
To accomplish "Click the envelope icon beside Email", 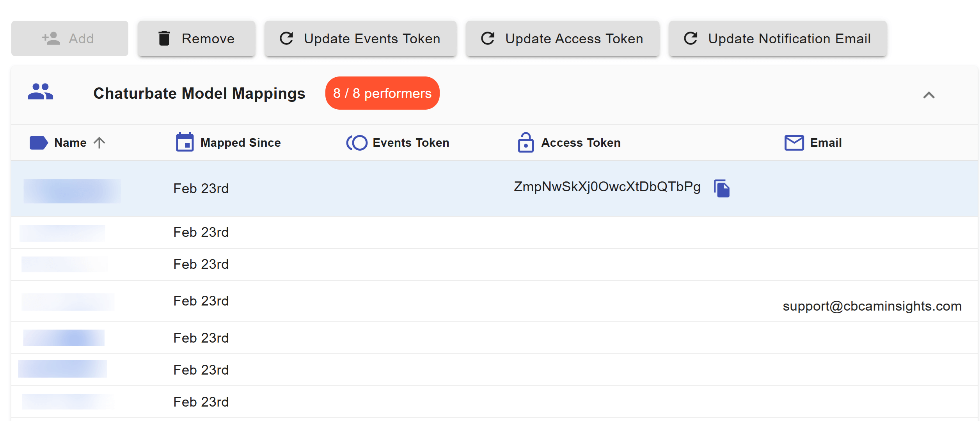I will 794,143.
